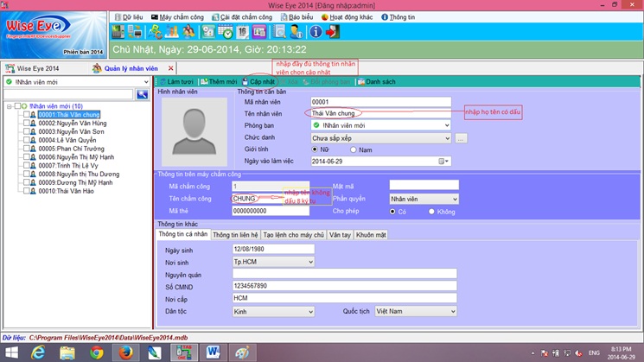Click the Danh sách button
The width and height of the screenshot is (644, 362).
(x=377, y=82)
